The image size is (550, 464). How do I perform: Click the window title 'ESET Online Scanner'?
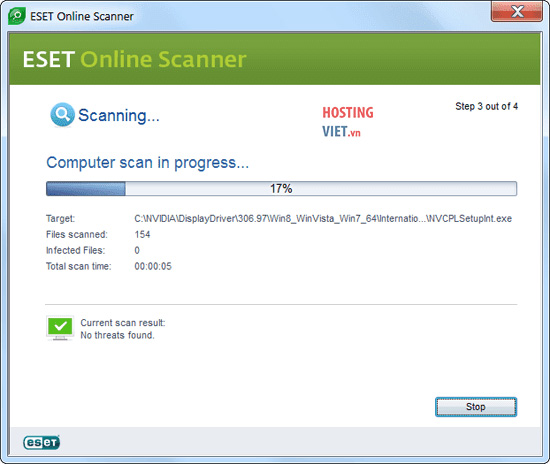pyautogui.click(x=82, y=16)
